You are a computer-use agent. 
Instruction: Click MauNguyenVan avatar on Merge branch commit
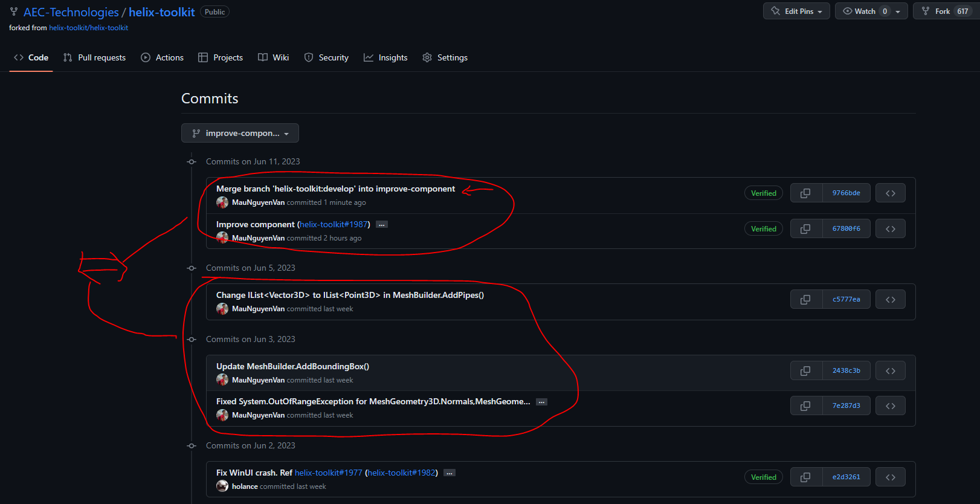[x=222, y=202]
